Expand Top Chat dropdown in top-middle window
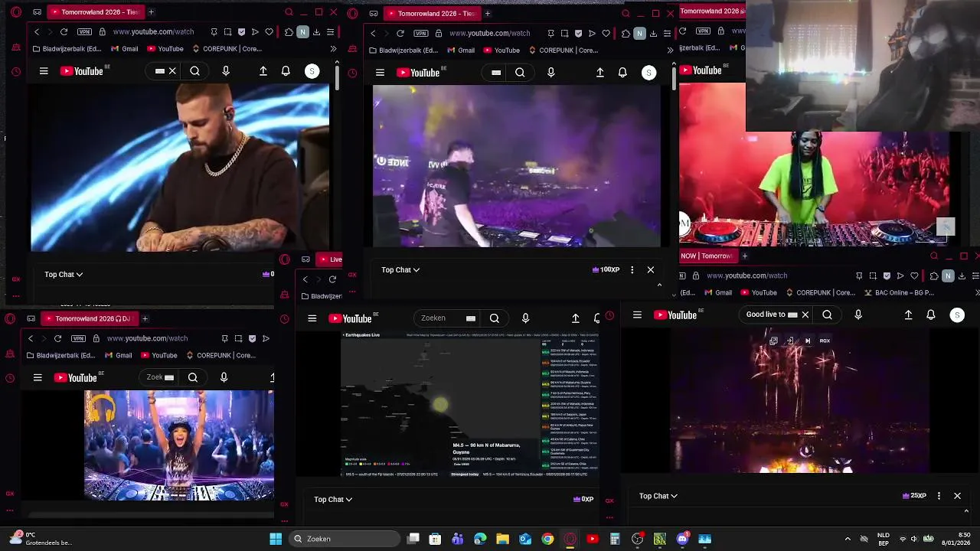980x551 pixels. (400, 269)
